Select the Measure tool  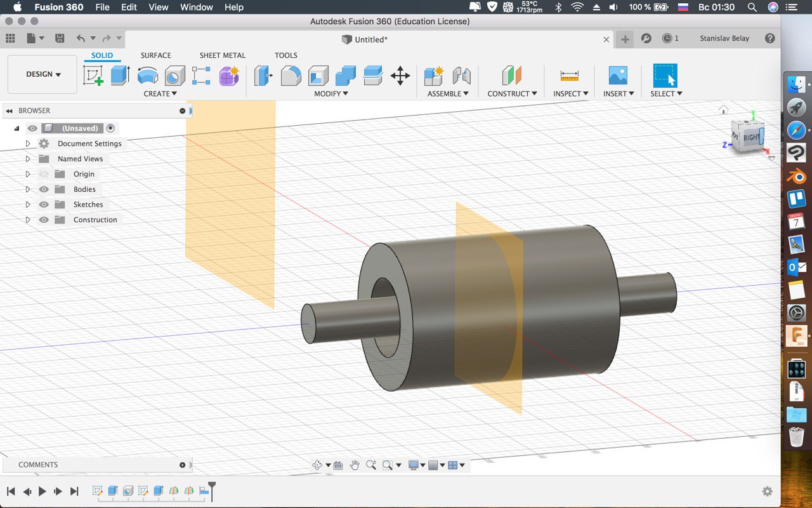570,76
